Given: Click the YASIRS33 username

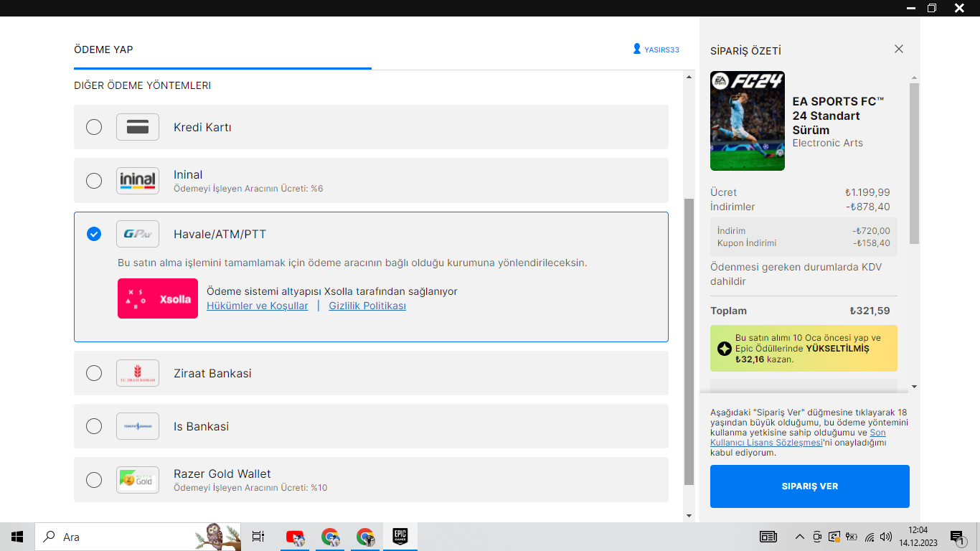Looking at the screenshot, I should [661, 50].
